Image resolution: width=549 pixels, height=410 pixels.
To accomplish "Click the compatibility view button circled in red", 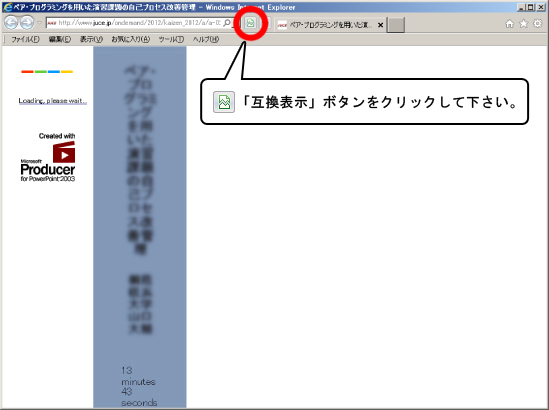I will [250, 23].
